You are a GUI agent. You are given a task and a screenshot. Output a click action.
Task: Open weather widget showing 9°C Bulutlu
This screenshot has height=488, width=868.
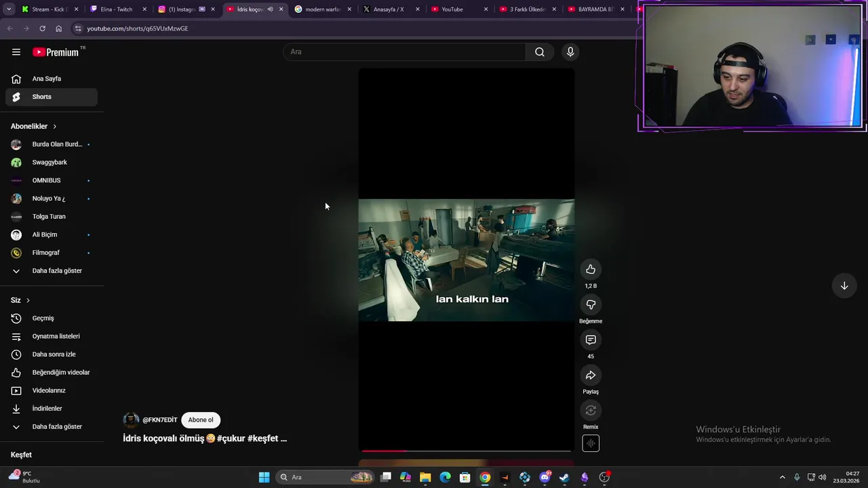point(24,477)
